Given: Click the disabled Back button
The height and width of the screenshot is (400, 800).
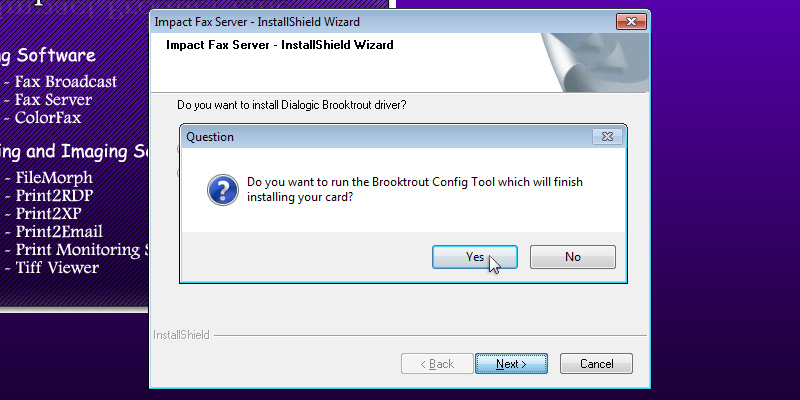Looking at the screenshot, I should click(x=436, y=364).
